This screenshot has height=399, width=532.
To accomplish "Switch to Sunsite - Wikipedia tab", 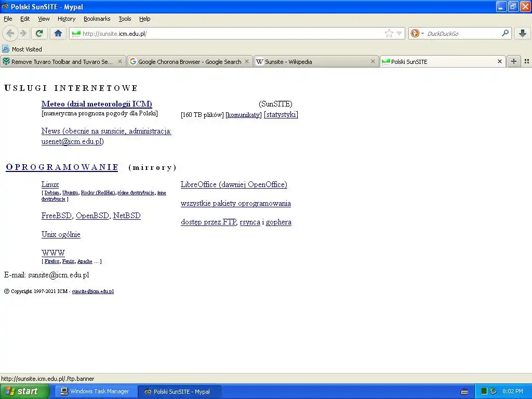I will 316,61.
